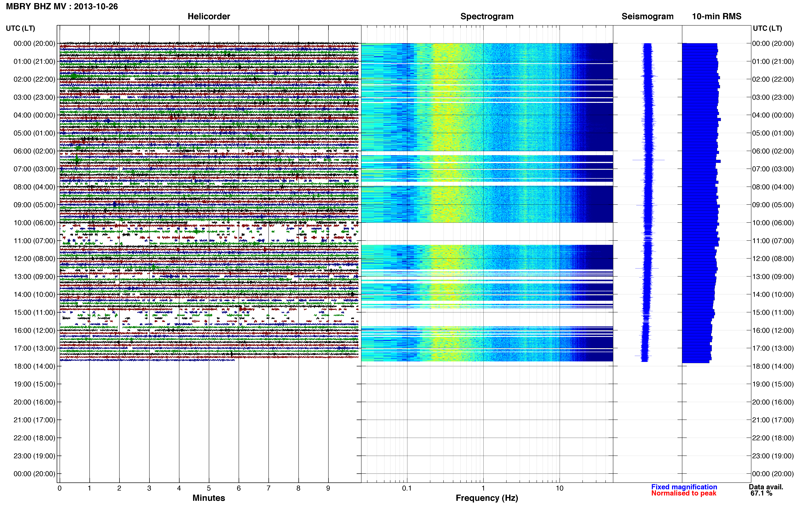Screen dimensions: 812x508
Task: Click the left '06:00 (02:00)' time label
Action: pos(34,151)
